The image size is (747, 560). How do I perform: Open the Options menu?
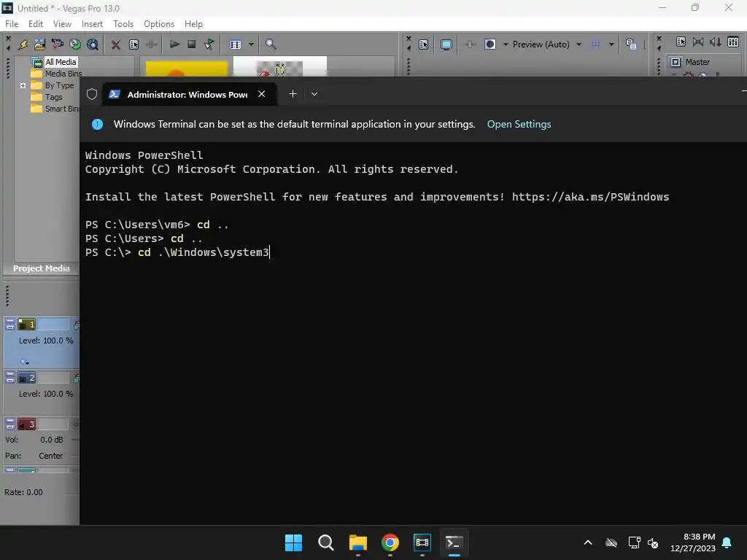pyautogui.click(x=158, y=24)
